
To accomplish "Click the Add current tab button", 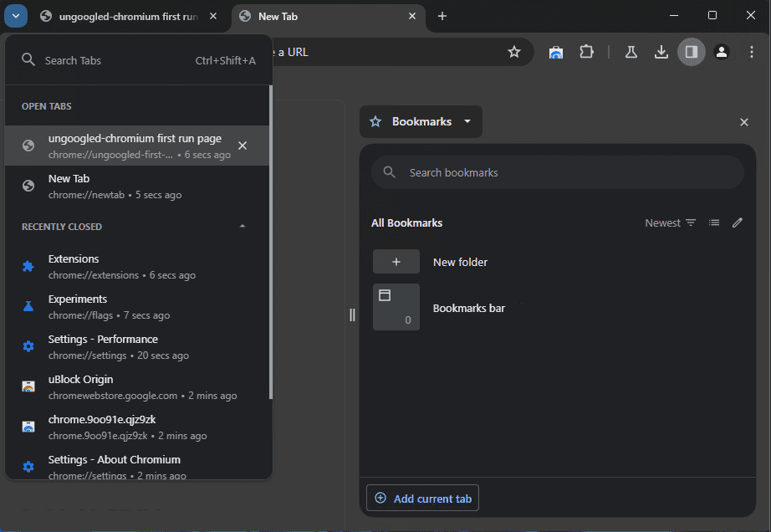I will tap(422, 499).
